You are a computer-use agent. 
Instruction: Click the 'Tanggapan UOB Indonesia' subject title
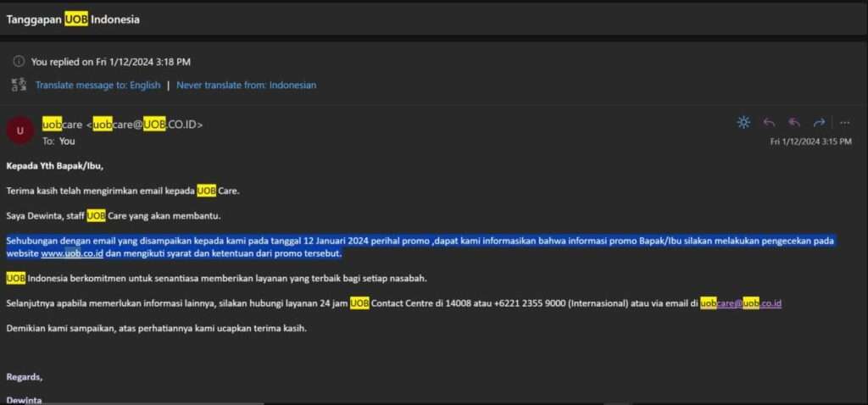pyautogui.click(x=73, y=19)
